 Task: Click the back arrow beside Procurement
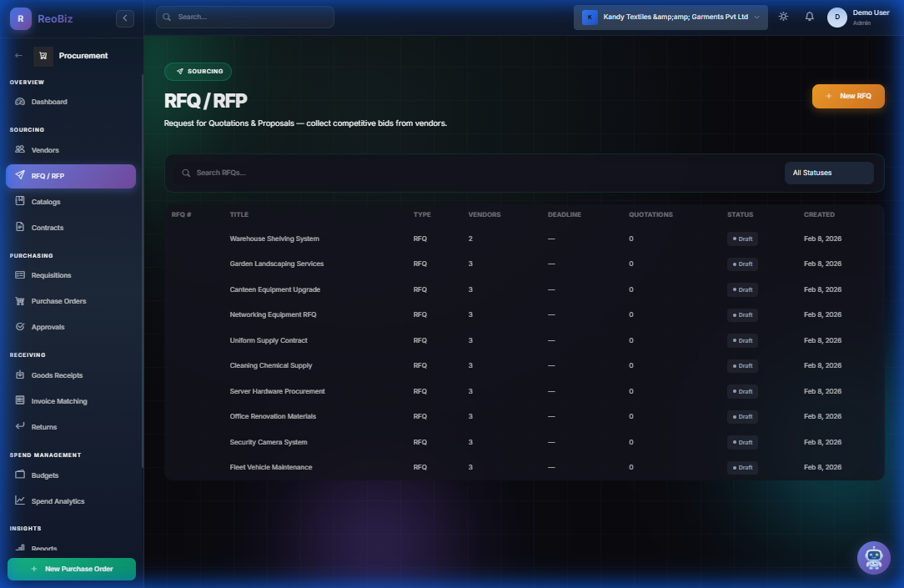(x=19, y=56)
